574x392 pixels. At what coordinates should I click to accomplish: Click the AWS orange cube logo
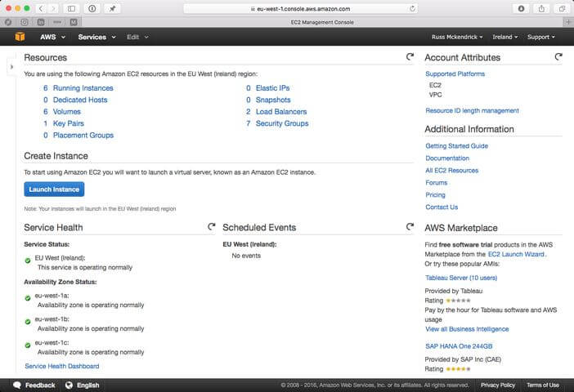coord(20,37)
